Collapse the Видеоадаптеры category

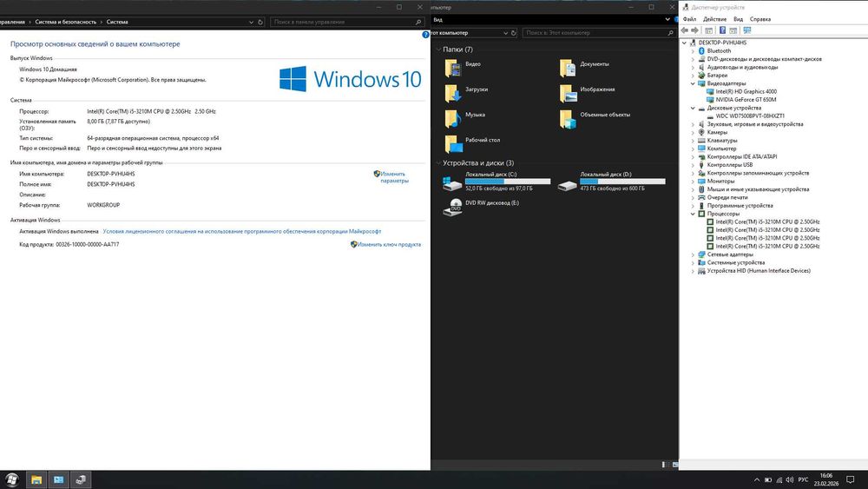point(693,83)
